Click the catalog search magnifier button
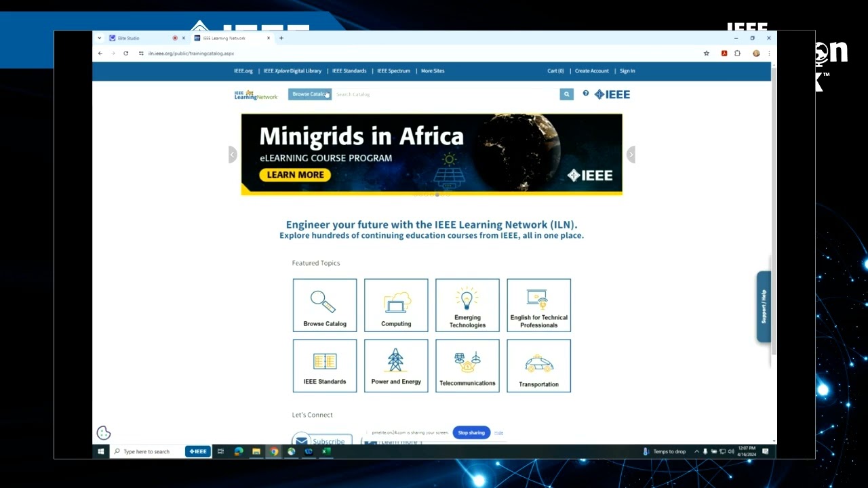Viewport: 868px width, 488px height. click(x=567, y=94)
